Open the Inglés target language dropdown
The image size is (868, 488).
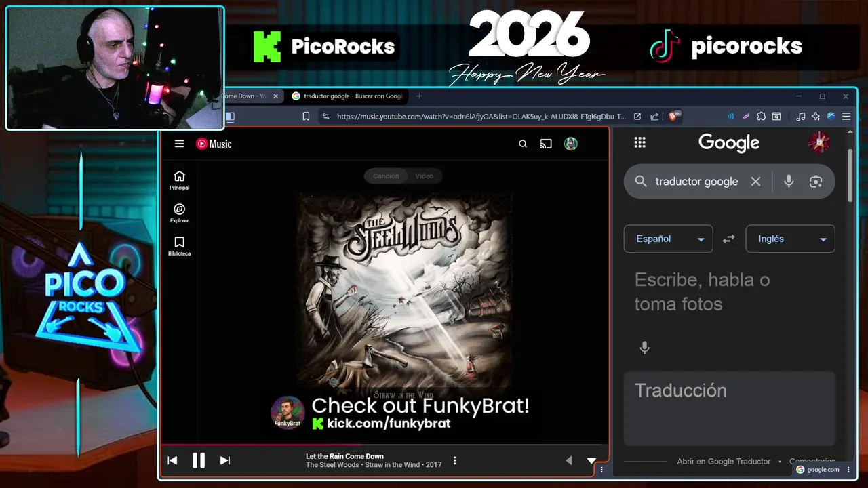tap(790, 239)
